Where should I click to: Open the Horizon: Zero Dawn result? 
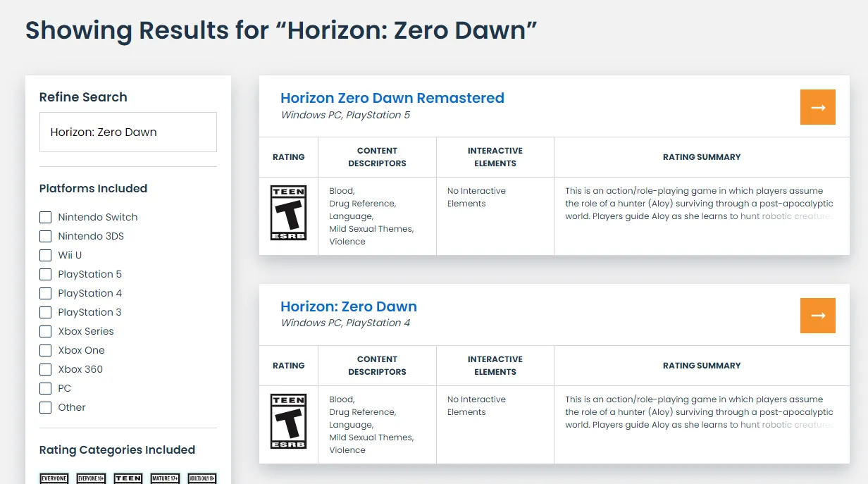349,306
